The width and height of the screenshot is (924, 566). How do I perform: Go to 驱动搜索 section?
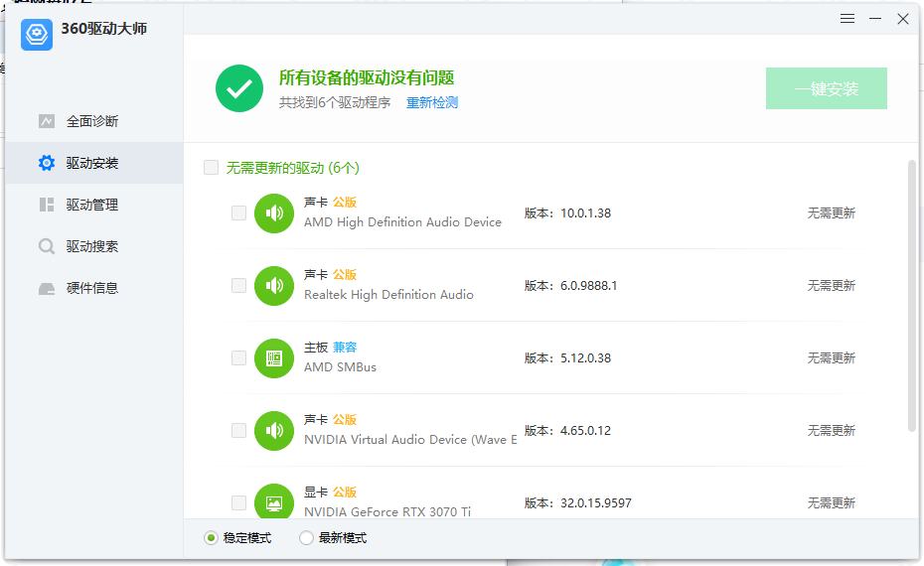pyautogui.click(x=94, y=246)
